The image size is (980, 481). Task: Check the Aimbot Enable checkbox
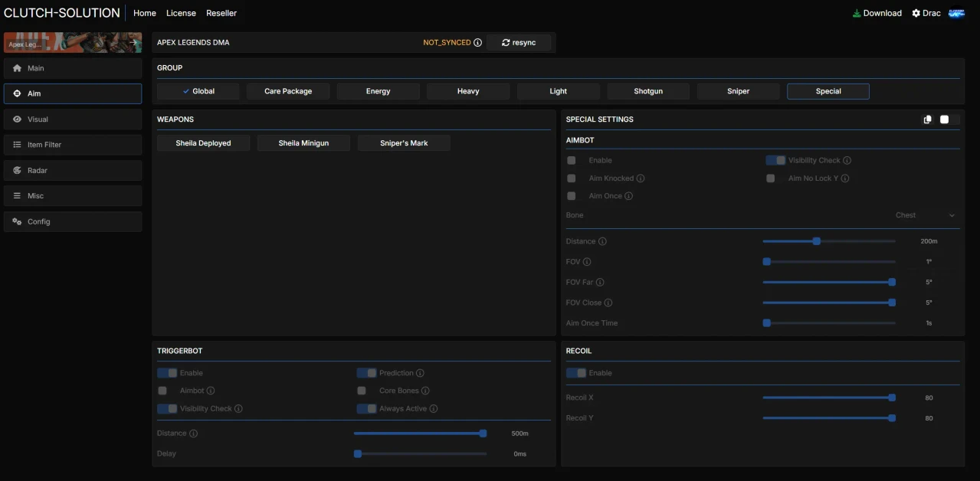(x=572, y=161)
